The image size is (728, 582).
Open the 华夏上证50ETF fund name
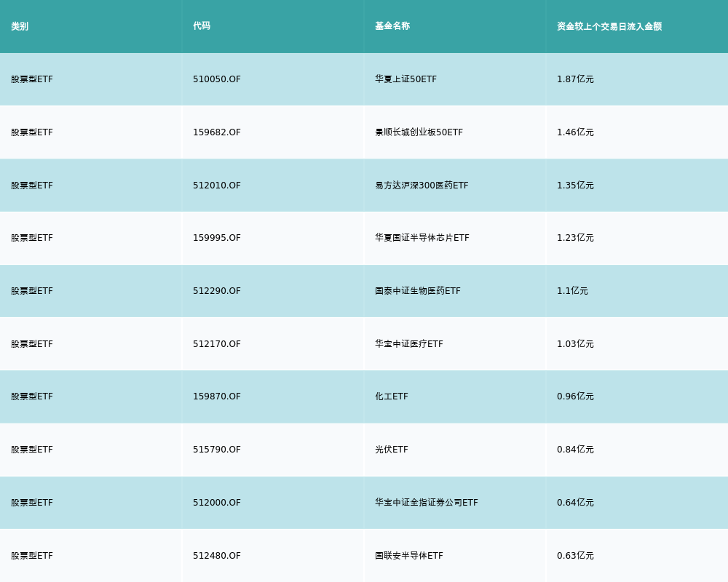(405, 79)
